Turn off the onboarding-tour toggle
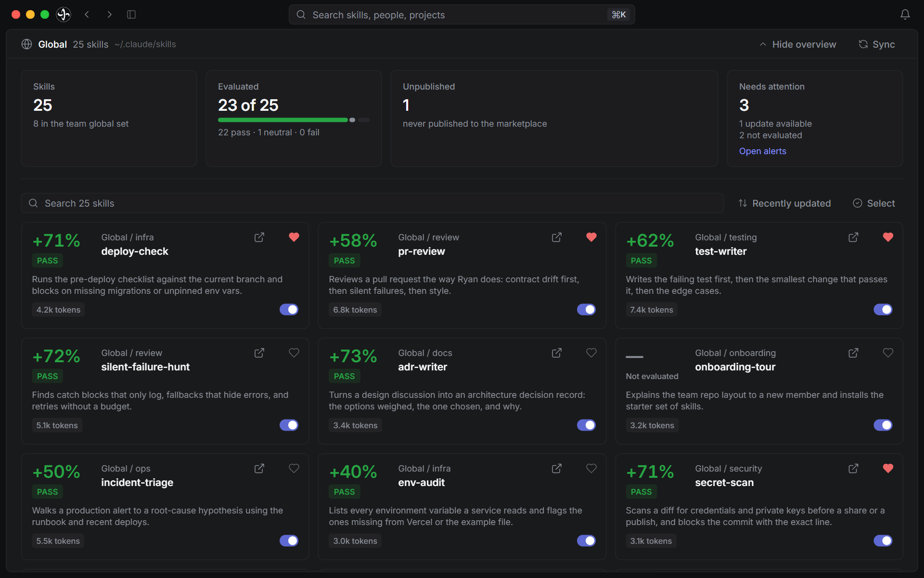Viewport: 924px width, 578px height. coord(883,425)
